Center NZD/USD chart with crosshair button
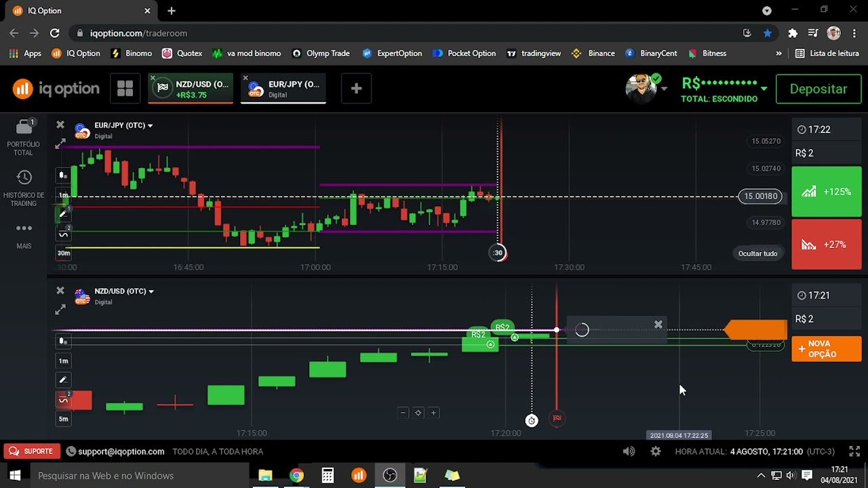This screenshot has width=868, height=488. tap(418, 413)
